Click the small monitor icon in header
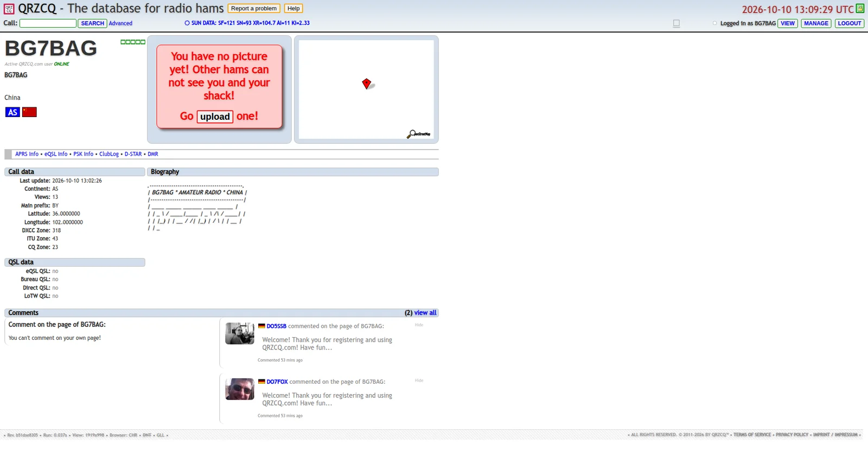This screenshot has width=868, height=451. click(x=676, y=23)
